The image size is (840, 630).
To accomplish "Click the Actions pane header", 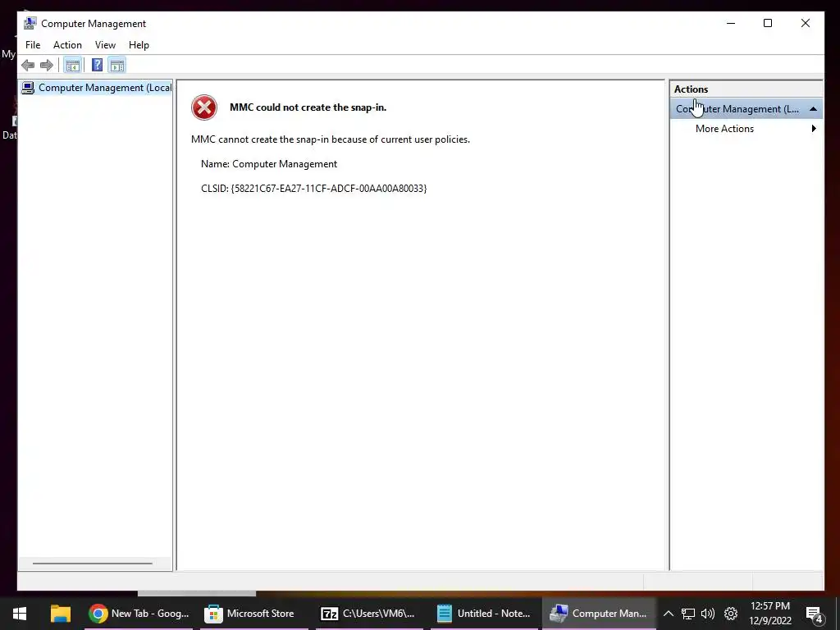I will pos(746,89).
